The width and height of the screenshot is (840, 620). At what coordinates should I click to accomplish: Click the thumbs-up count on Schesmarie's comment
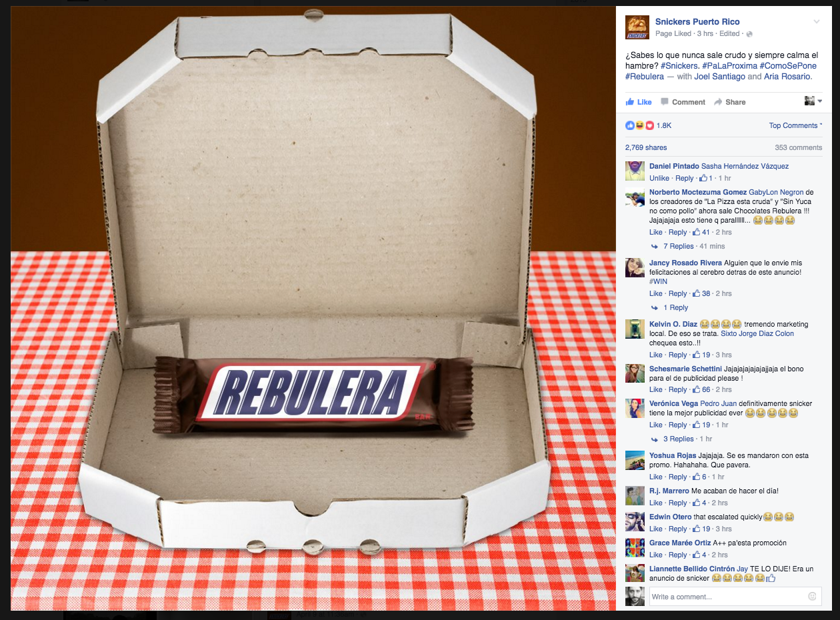tap(701, 389)
